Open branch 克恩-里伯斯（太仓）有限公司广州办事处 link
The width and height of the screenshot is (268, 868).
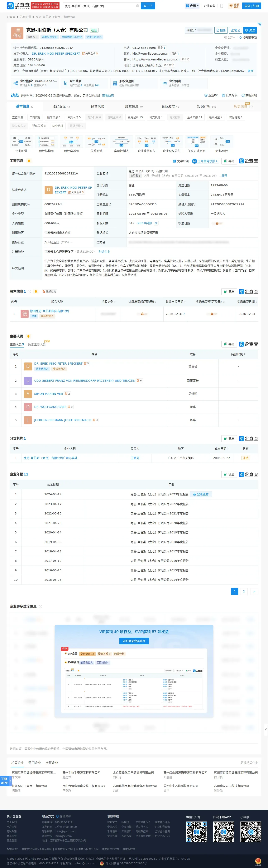coord(51,458)
